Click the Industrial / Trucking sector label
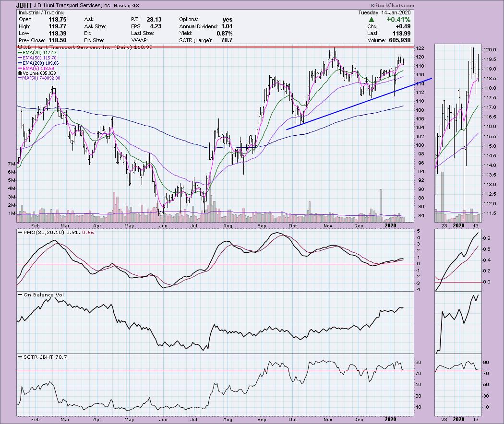The width and height of the screenshot is (504, 424). pyautogui.click(x=41, y=12)
